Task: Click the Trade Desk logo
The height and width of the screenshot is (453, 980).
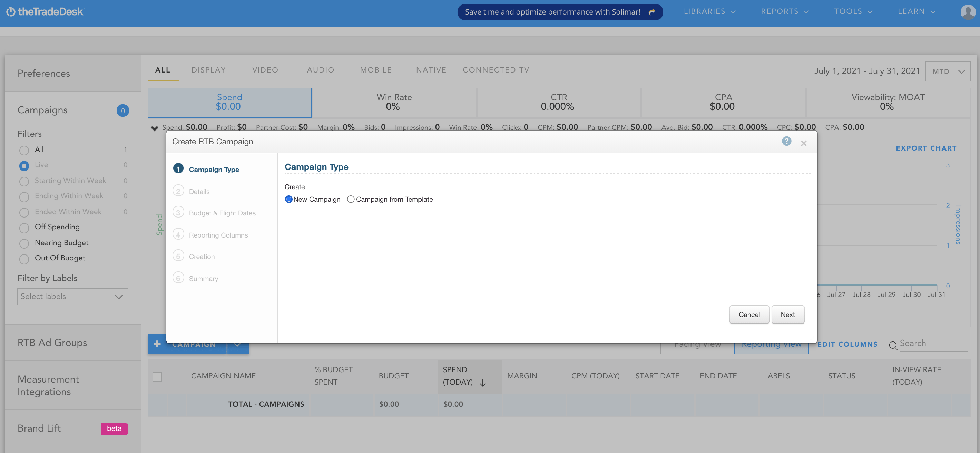Action: (45, 11)
